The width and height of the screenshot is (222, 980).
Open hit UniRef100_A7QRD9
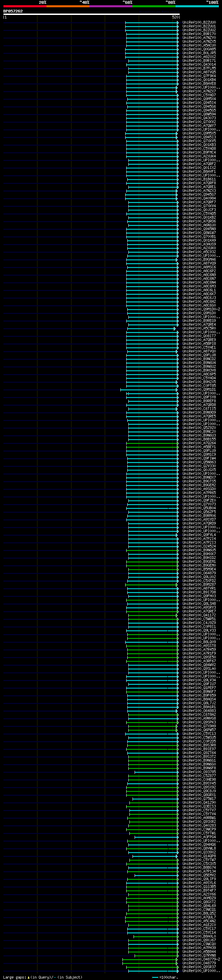tap(199, 524)
